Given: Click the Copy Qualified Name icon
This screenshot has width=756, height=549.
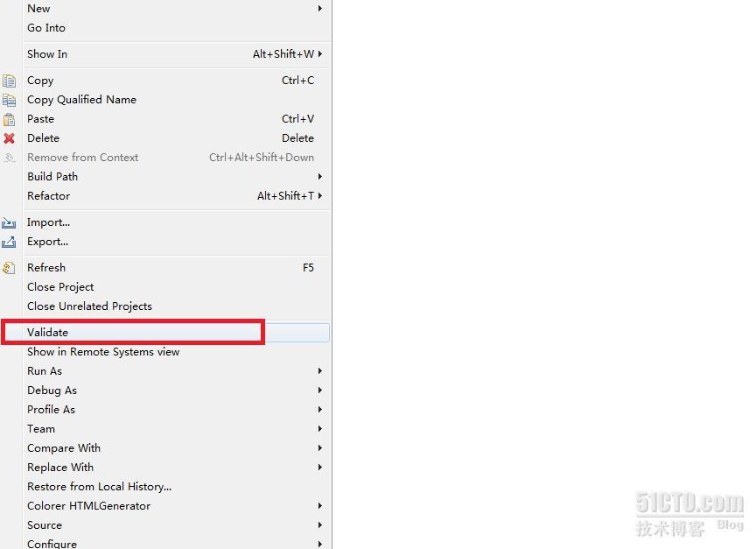Looking at the screenshot, I should [9, 100].
